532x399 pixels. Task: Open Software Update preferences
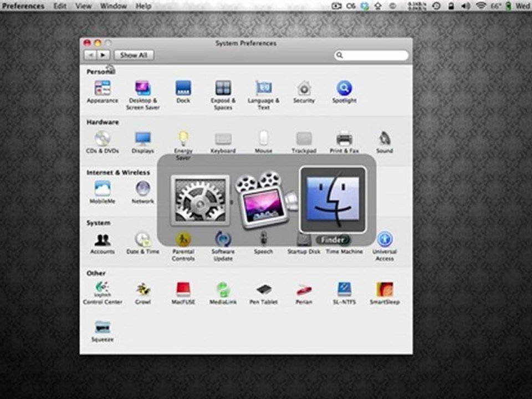223,246
